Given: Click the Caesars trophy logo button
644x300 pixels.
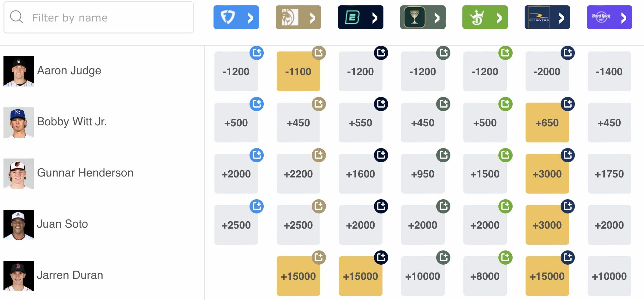Looking at the screenshot, I should 415,17.
